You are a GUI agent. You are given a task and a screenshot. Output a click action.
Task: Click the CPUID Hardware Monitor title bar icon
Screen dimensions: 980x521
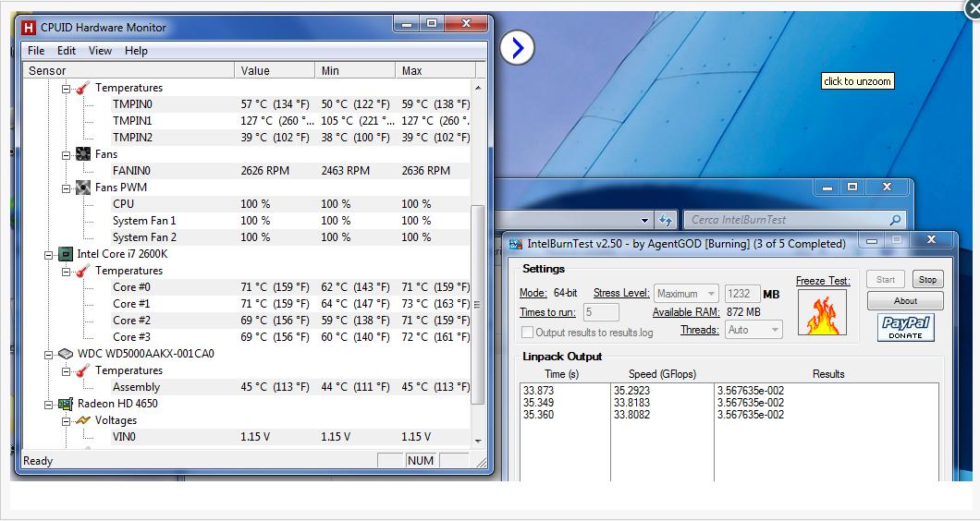point(29,28)
